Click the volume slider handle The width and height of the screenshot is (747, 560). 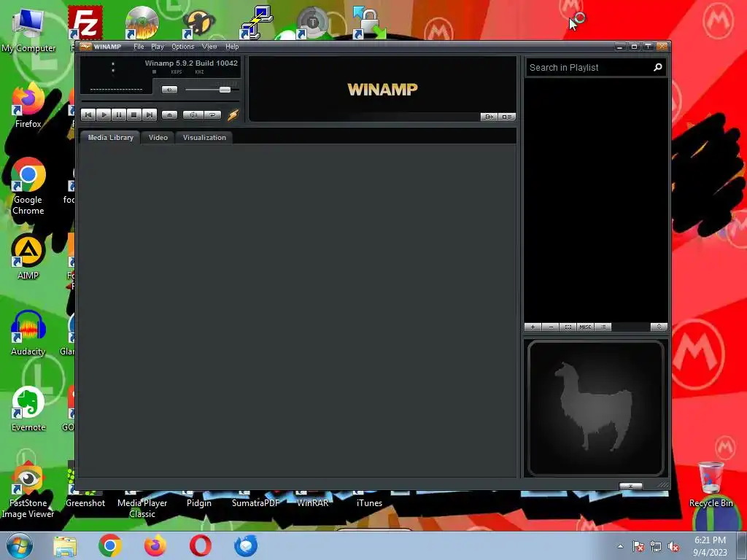point(225,90)
